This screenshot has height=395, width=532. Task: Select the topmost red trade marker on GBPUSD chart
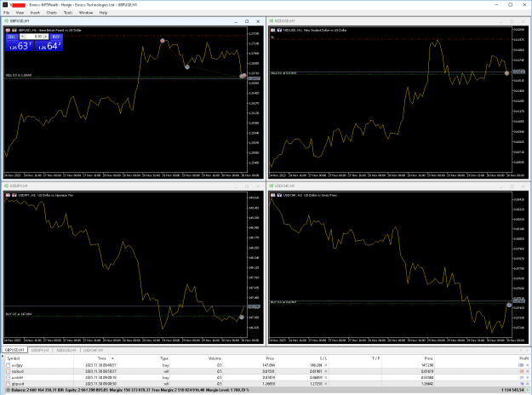163,41
